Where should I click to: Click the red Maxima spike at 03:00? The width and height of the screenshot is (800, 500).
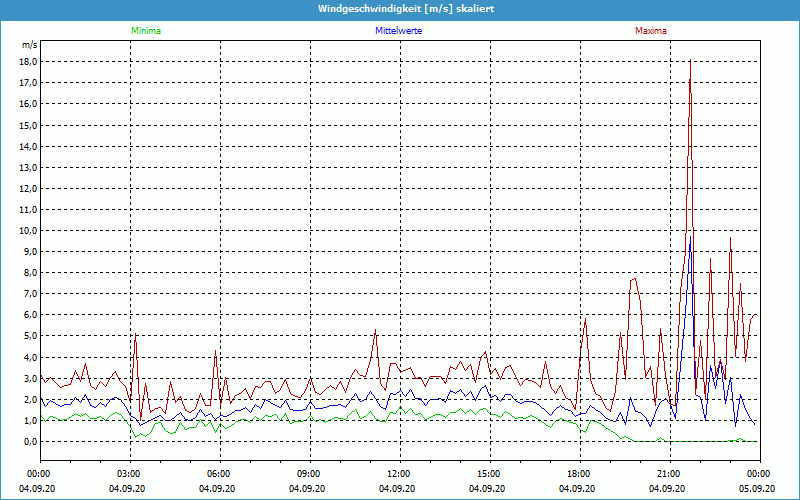click(134, 338)
